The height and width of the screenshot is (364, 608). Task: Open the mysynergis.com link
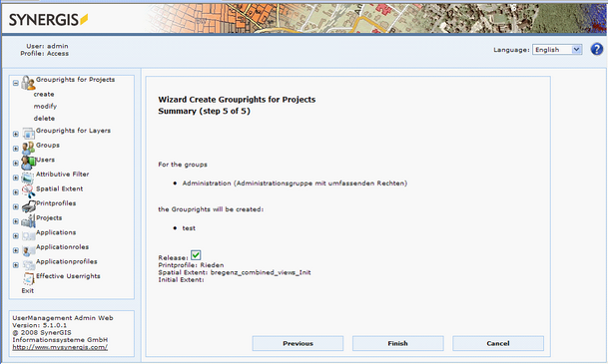point(60,347)
